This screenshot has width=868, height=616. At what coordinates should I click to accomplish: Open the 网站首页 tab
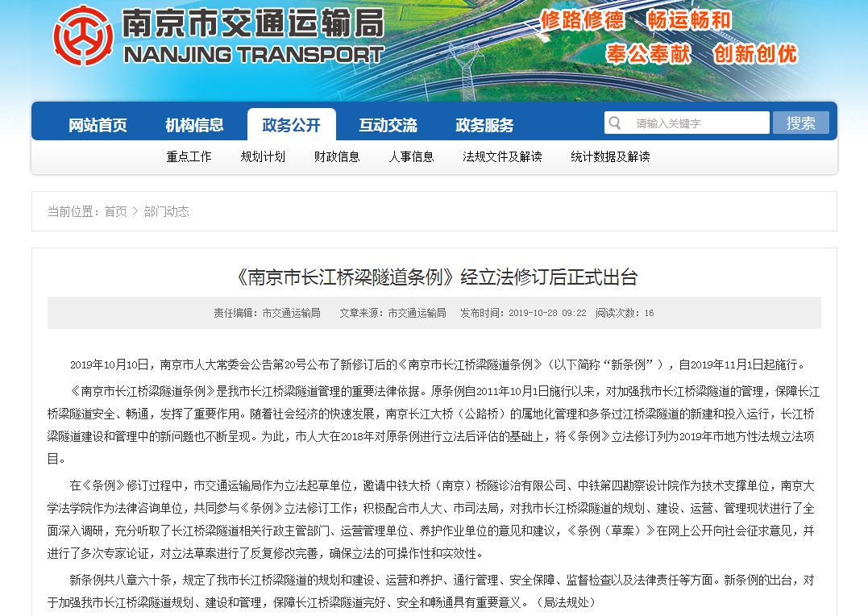point(98,125)
